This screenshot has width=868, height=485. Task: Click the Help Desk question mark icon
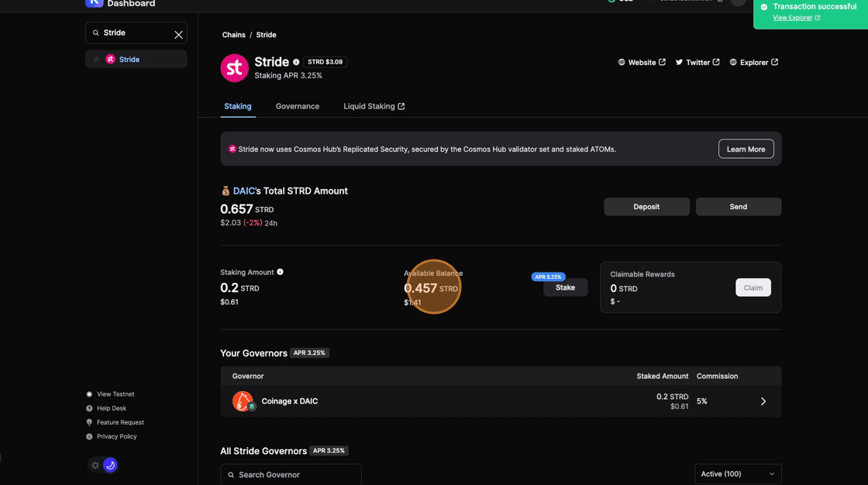tap(89, 408)
